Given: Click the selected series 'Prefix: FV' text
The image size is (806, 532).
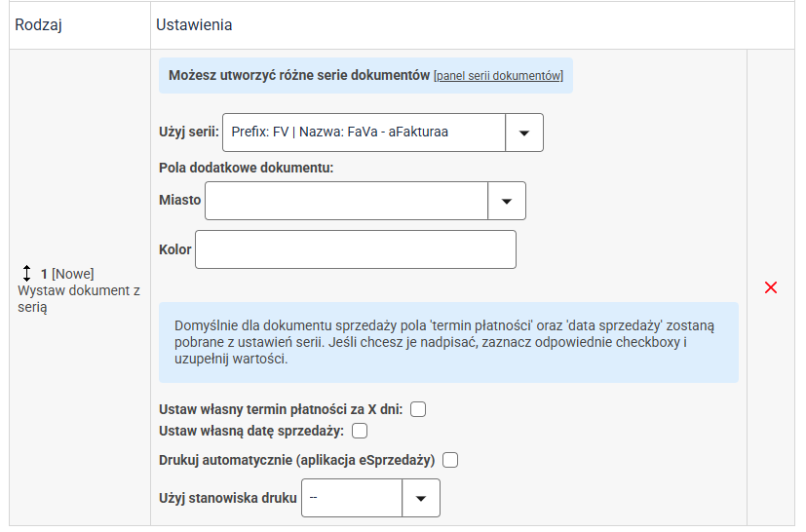Looking at the screenshot, I should pos(339,133).
